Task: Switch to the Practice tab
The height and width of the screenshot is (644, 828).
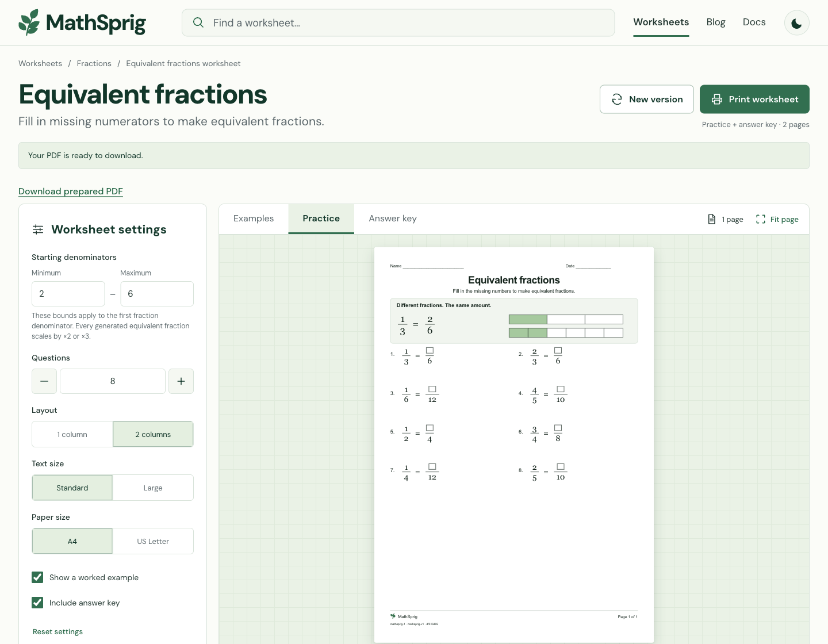Action: [x=321, y=218]
